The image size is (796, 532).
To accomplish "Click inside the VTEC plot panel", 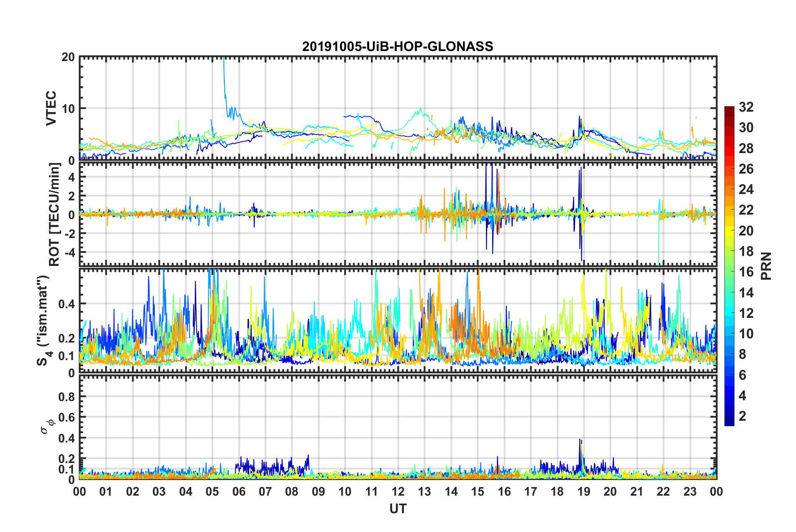I will pos(398,108).
